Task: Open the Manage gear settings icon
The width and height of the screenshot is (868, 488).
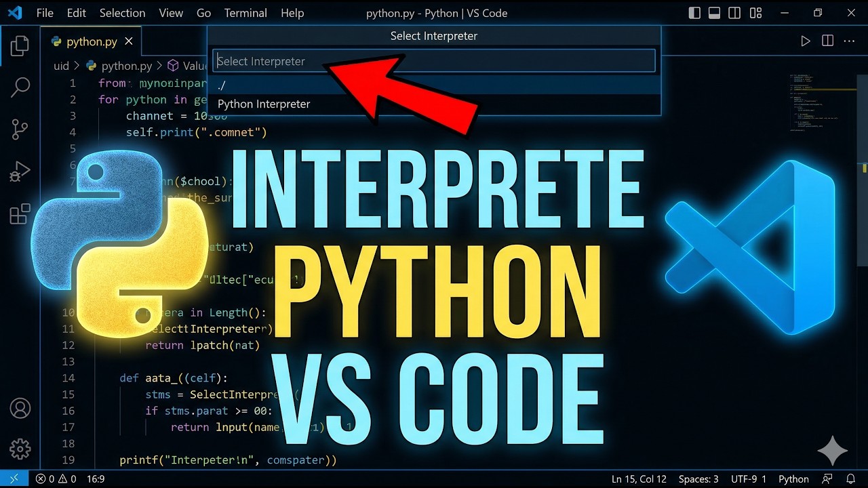Action: [x=20, y=448]
